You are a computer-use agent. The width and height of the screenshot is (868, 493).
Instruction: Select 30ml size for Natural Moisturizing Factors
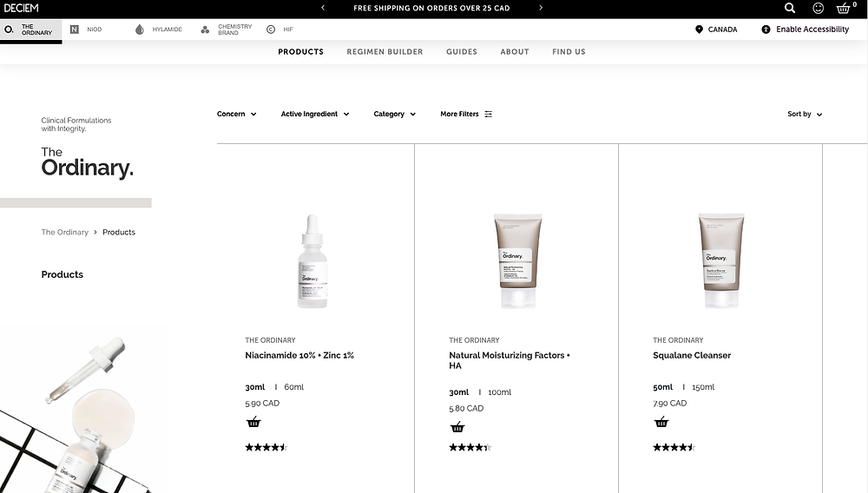click(459, 391)
